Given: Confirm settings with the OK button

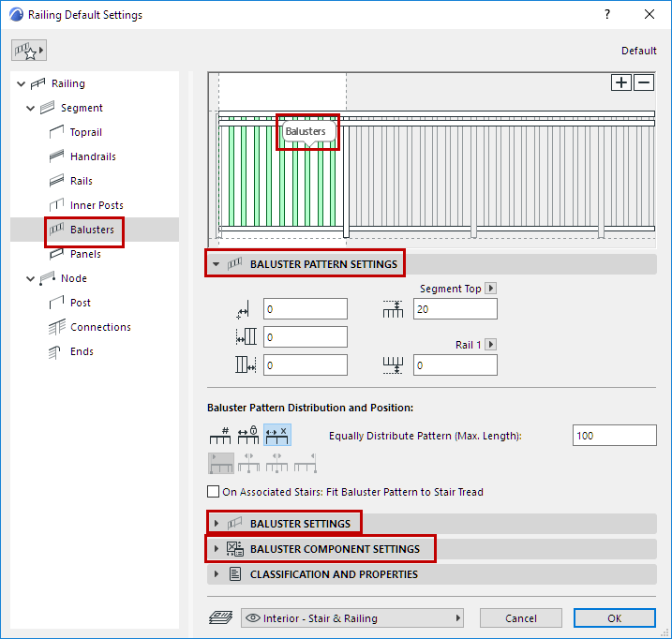Looking at the screenshot, I should tap(614, 618).
